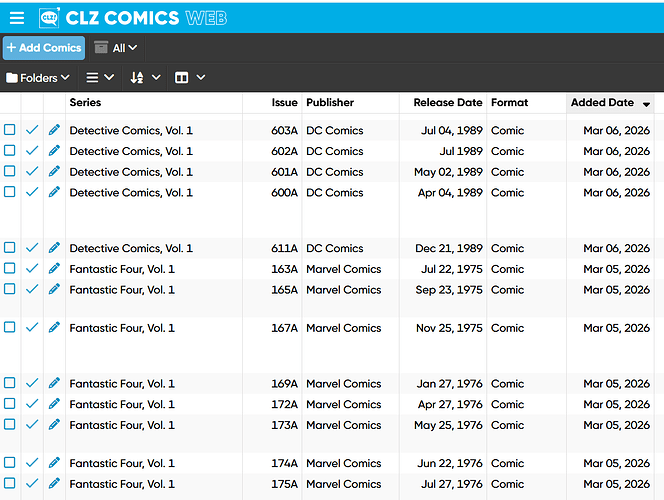Click the checkmark icon for Fantastic Four 173A
Screen dimensions: 664x500
pyautogui.click(x=32, y=424)
